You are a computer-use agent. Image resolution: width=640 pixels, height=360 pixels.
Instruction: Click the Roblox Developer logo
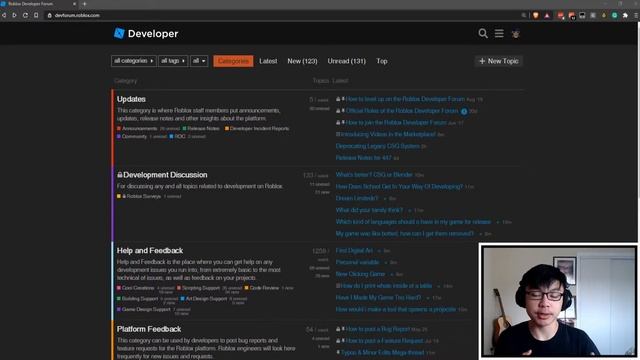pyautogui.click(x=146, y=33)
